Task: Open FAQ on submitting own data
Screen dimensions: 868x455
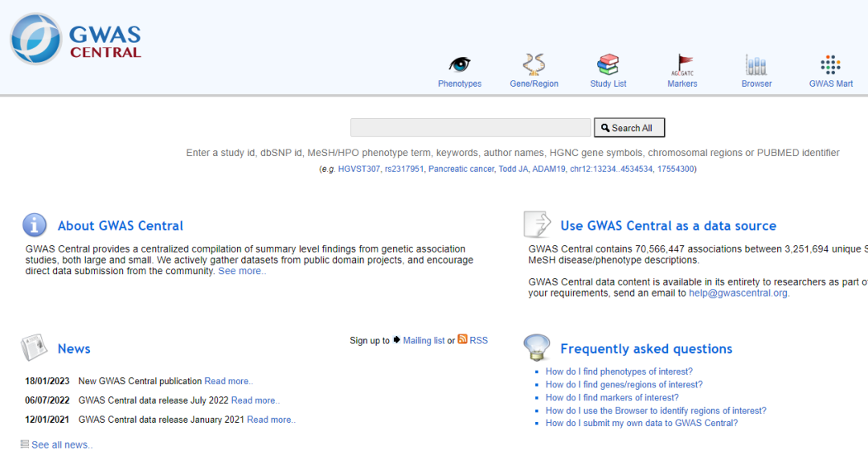Action: tap(641, 424)
